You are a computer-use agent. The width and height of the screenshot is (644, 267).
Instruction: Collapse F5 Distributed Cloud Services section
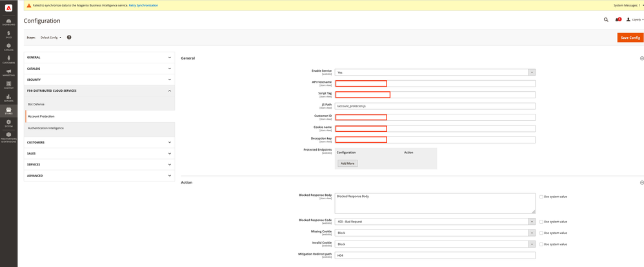tap(99, 91)
